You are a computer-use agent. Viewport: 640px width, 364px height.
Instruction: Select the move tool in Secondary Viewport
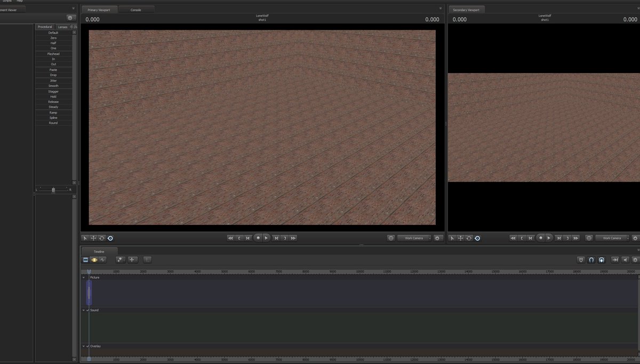pos(461,238)
